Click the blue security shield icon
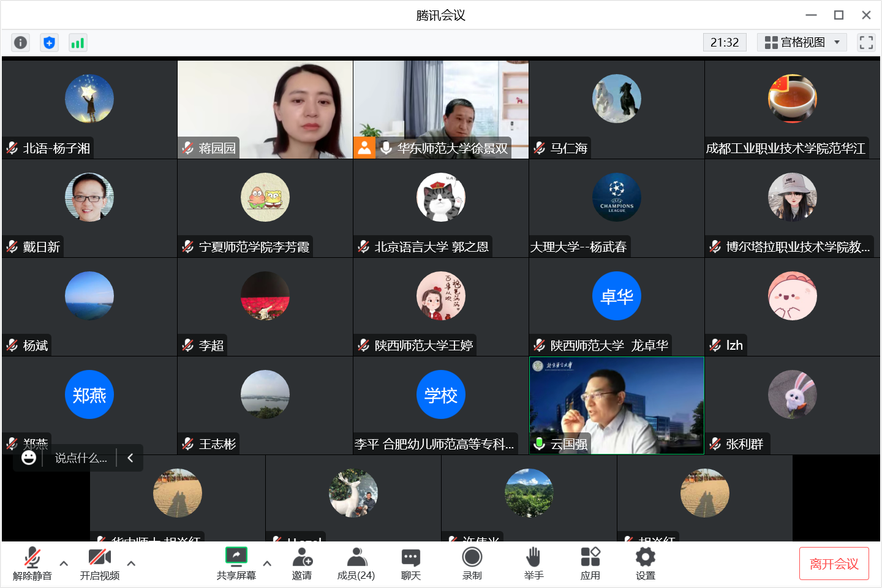 [x=49, y=42]
